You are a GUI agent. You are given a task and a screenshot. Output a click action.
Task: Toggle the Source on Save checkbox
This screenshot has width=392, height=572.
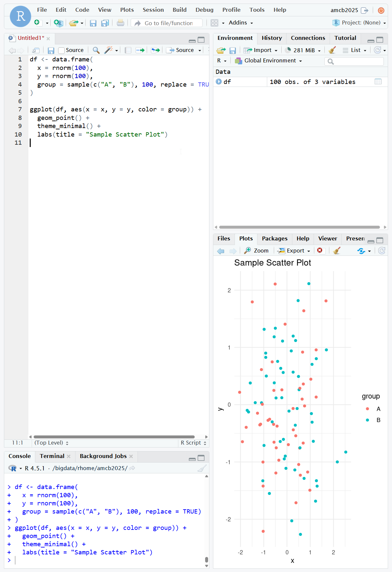61,50
